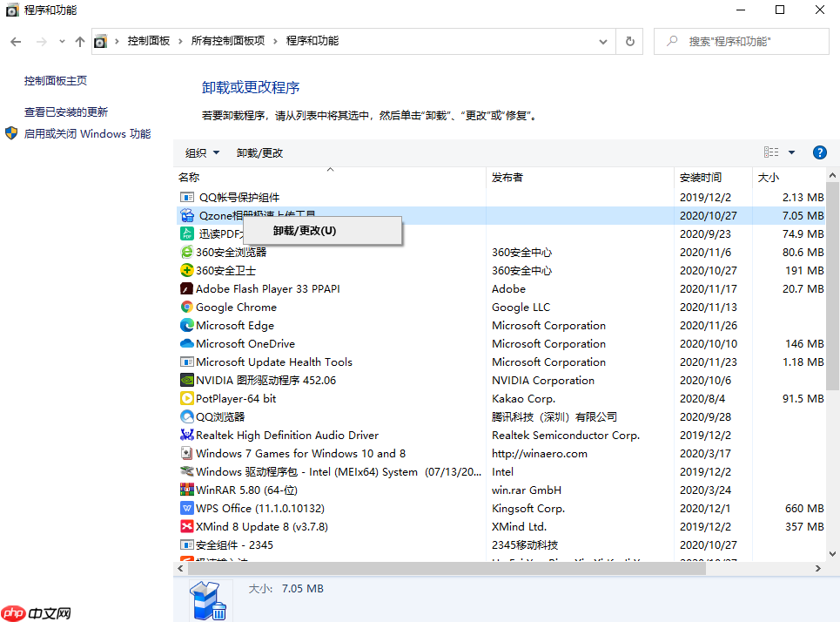The height and width of the screenshot is (622, 840).
Task: Click the Microsoft Edge icon
Action: click(186, 325)
